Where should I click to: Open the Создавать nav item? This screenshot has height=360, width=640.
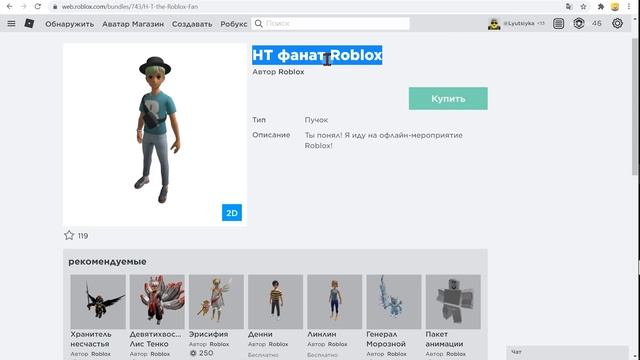coord(192,24)
